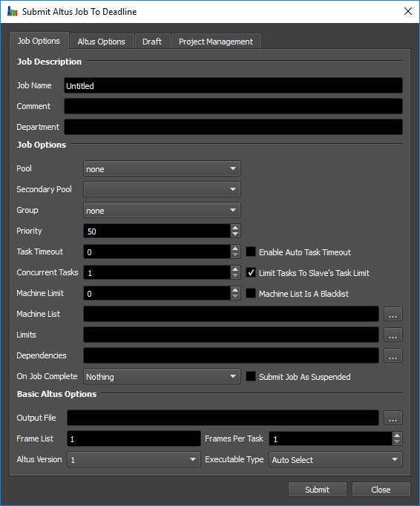Screen dimensions: 420x506
Task: Check Submit Job As Suspended
Action: click(x=251, y=376)
